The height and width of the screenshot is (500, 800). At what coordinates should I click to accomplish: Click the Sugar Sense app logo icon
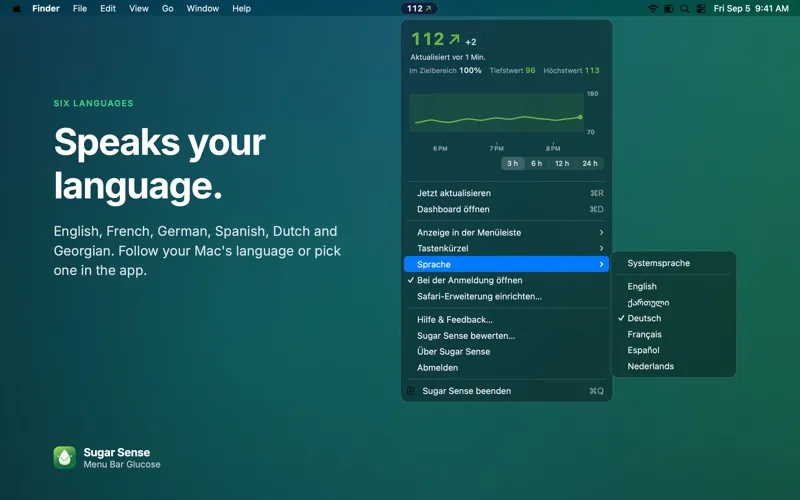tap(65, 458)
